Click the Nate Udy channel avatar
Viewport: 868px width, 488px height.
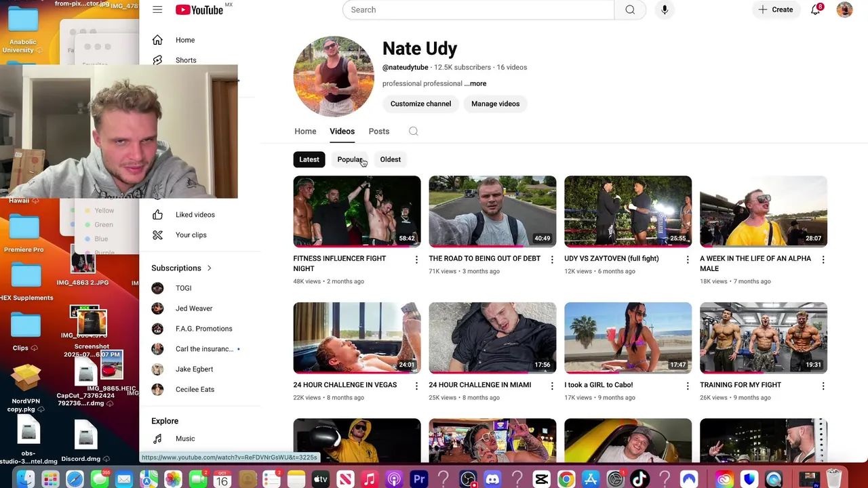334,76
